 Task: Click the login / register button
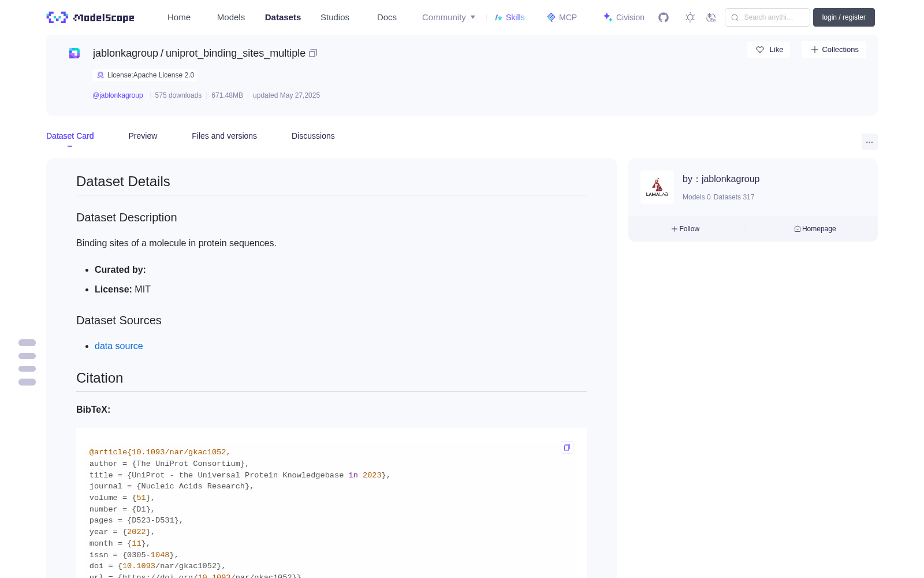point(844,17)
